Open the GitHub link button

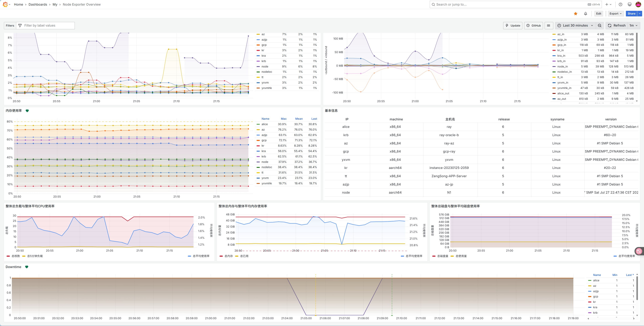(x=533, y=26)
